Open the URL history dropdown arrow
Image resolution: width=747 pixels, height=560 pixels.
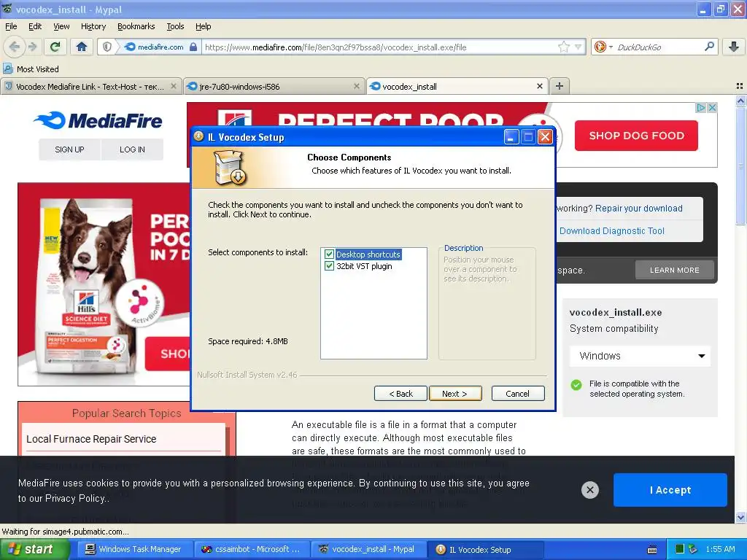(x=578, y=47)
